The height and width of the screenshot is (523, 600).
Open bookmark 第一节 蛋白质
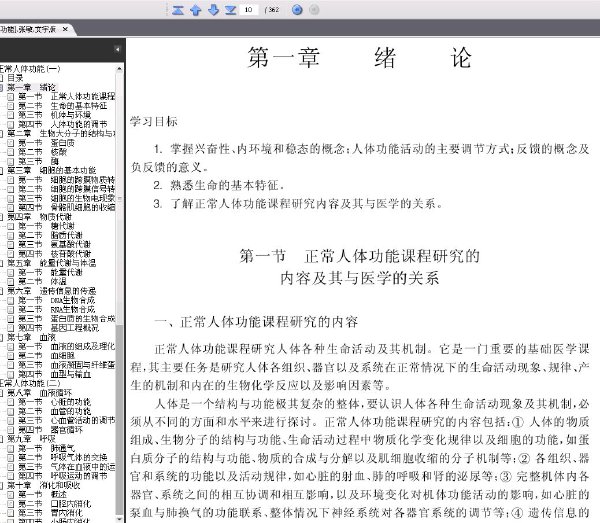pos(46,143)
